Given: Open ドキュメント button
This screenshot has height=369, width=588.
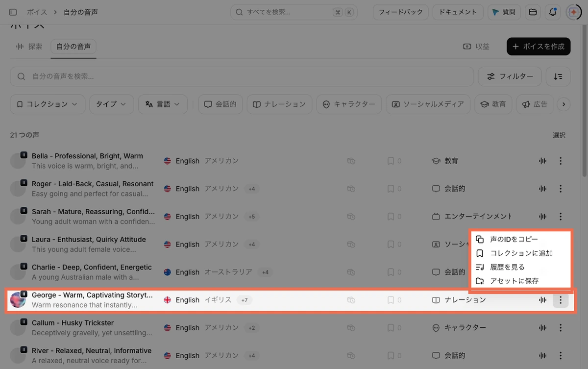Looking at the screenshot, I should pyautogui.click(x=458, y=12).
